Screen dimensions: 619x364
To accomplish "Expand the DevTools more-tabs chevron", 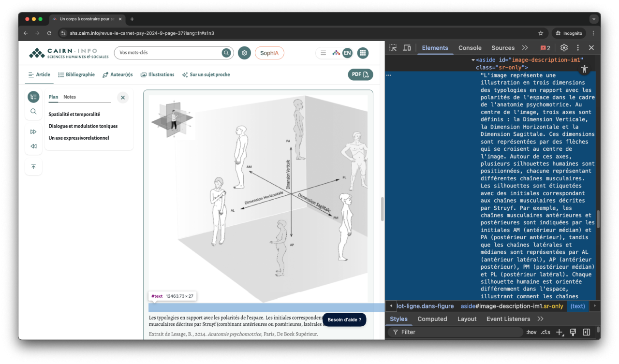I will [x=525, y=48].
